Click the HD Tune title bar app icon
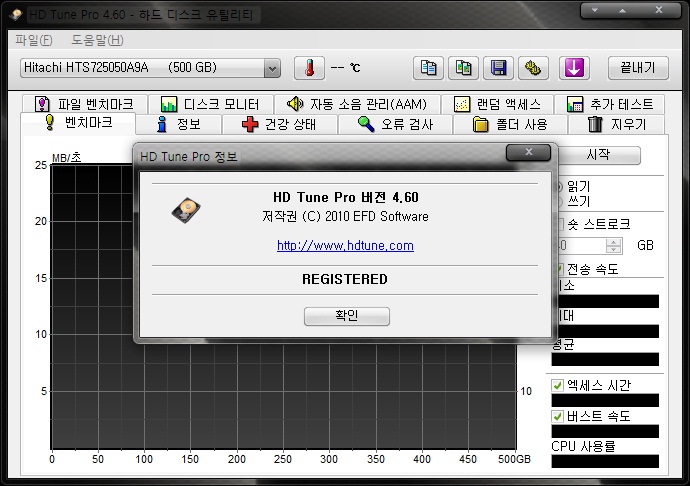The image size is (690, 486). click(17, 15)
